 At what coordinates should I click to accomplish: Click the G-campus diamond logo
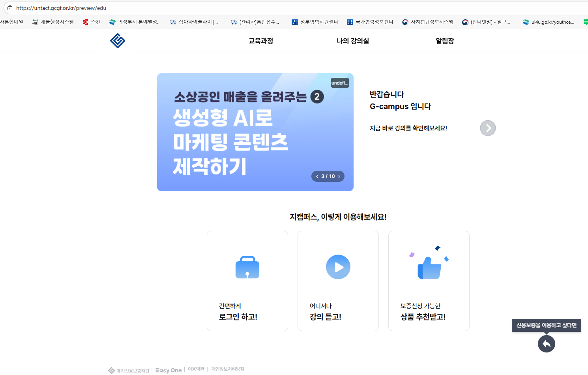(x=118, y=41)
